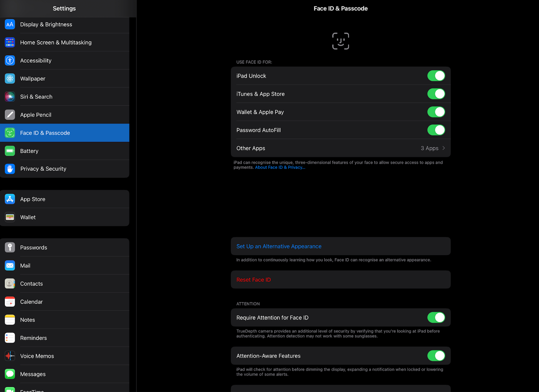Screen dimensions: 539x392
Task: Click the Messages bubble icon
Action: [x=10, y=374]
